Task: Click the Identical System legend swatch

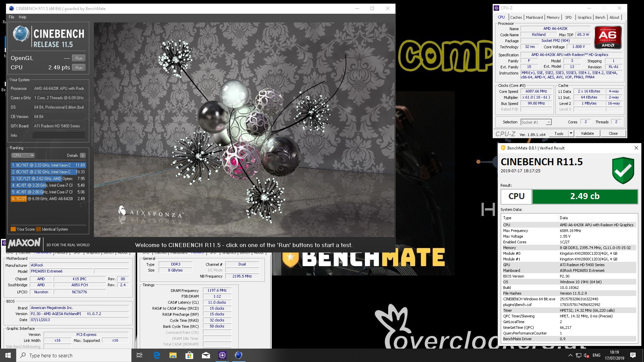Action: coord(39,229)
